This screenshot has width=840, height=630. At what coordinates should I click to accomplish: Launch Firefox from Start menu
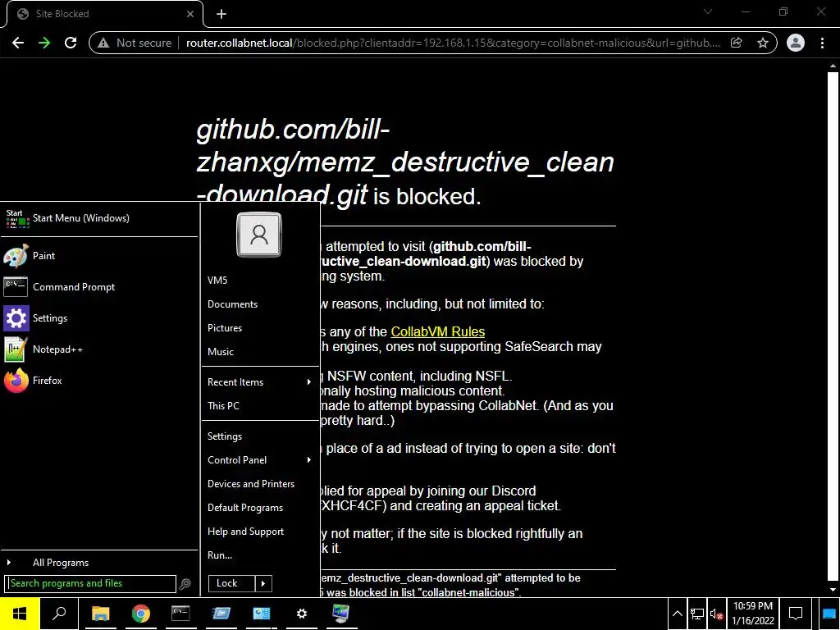click(99, 381)
